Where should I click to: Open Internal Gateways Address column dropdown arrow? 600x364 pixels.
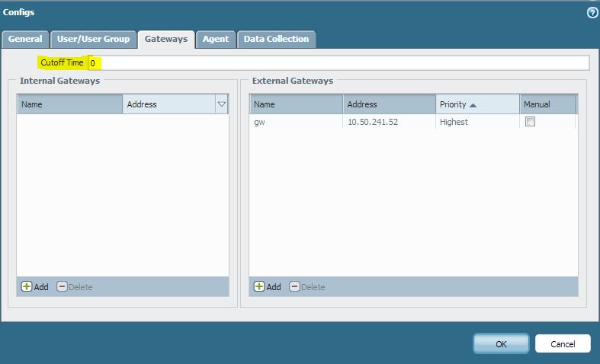pyautogui.click(x=222, y=104)
